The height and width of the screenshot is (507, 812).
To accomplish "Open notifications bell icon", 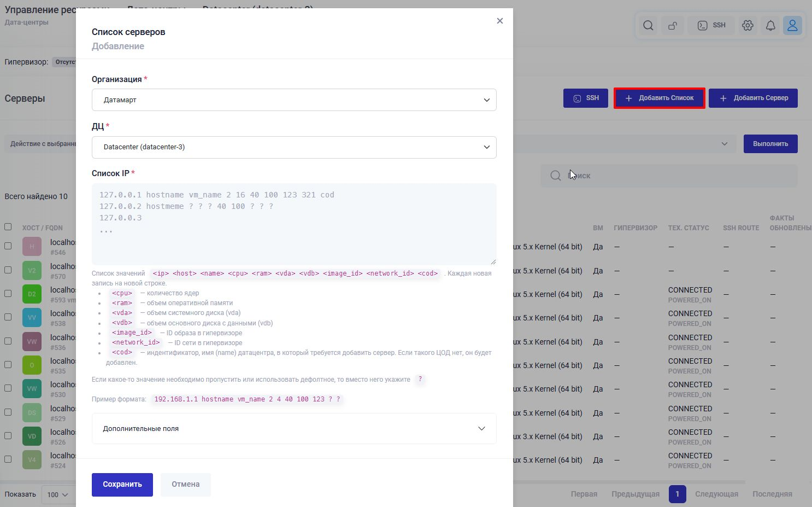I will pos(770,26).
